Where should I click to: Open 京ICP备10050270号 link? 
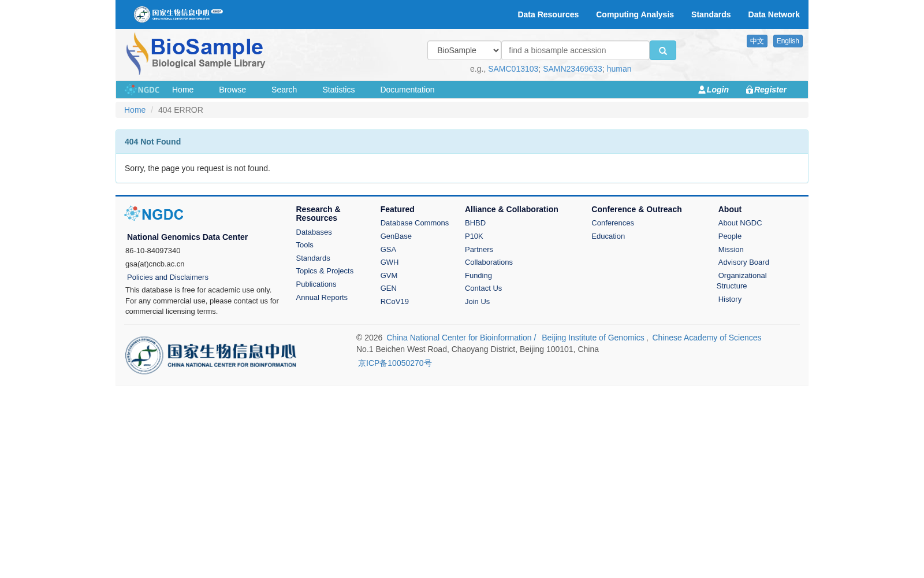pos(394,363)
